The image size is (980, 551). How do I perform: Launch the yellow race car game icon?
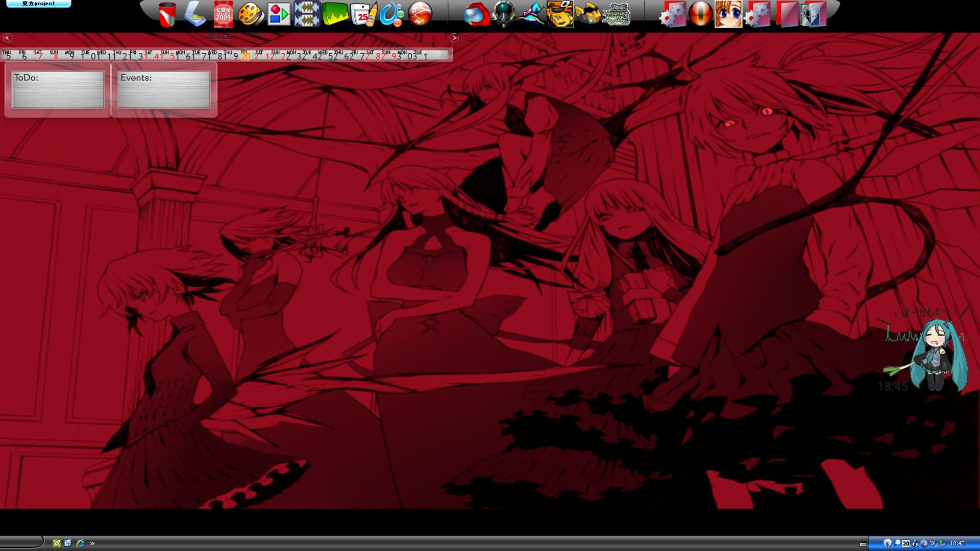560,14
